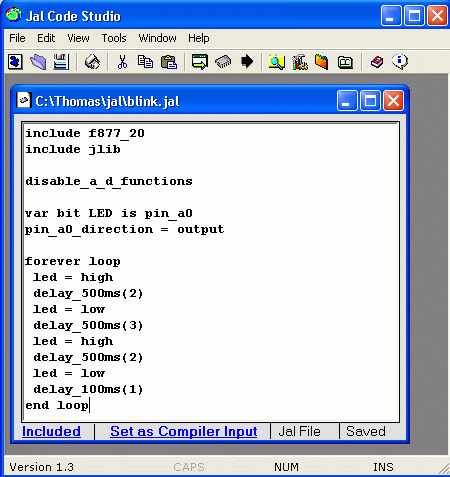Save the file with the floppy disk icon

tap(61, 62)
